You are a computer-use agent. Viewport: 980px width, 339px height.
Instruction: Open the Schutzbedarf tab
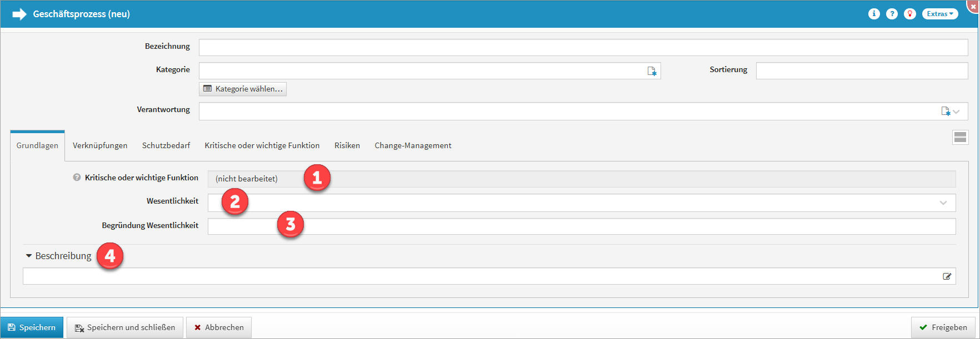coord(166,145)
